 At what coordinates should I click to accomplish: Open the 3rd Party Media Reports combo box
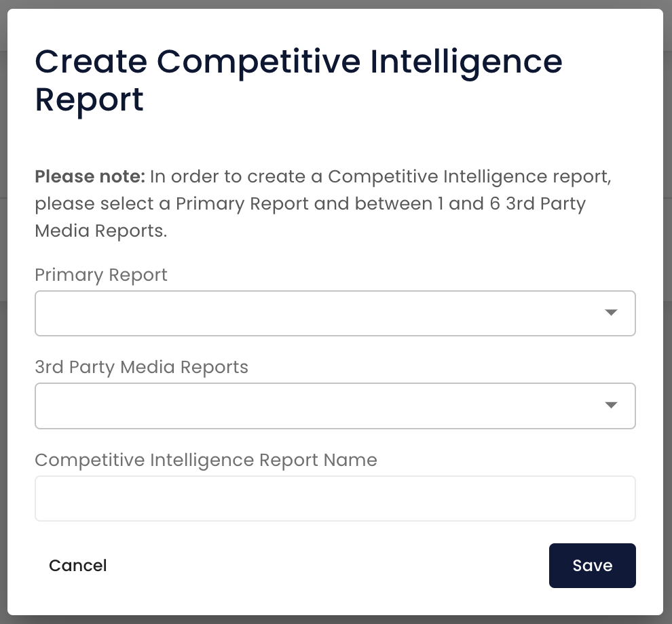(335, 406)
